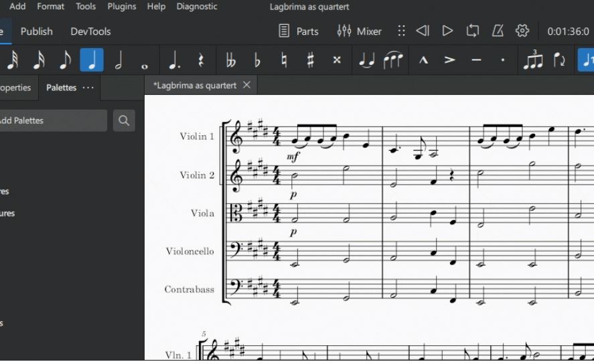This screenshot has height=364, width=594.
Task: Switch to the Publish tab
Action: [37, 31]
